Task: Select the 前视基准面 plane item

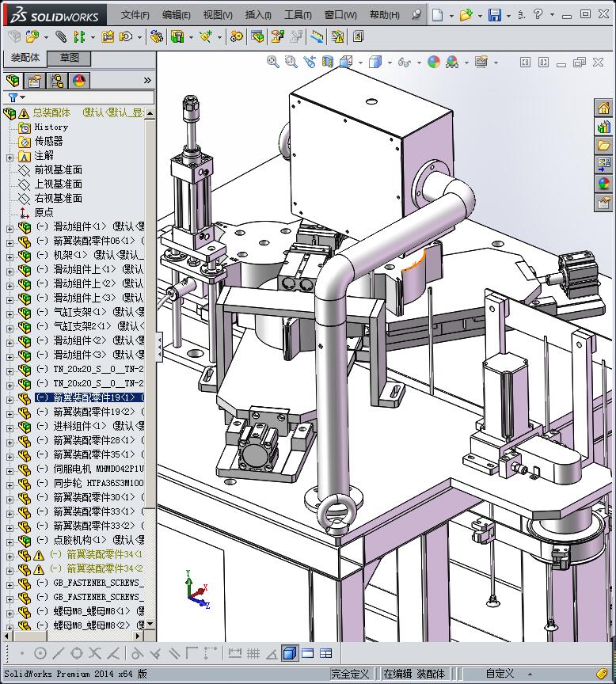Action: (x=59, y=169)
